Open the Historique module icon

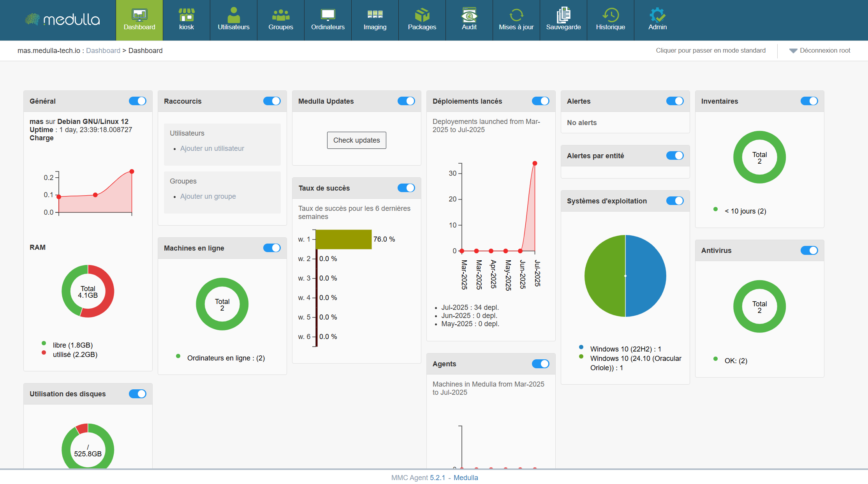[x=611, y=20]
